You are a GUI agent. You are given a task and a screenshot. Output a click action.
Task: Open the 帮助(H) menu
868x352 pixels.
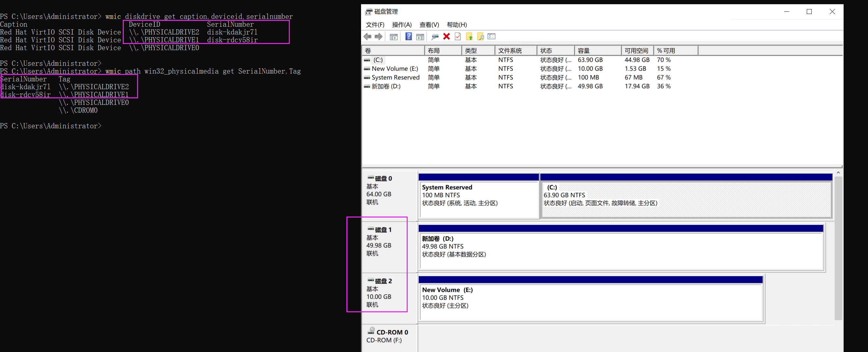pyautogui.click(x=456, y=25)
